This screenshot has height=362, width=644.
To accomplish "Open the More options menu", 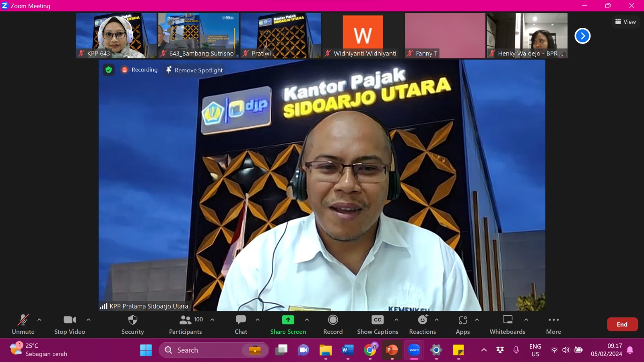I will (553, 324).
